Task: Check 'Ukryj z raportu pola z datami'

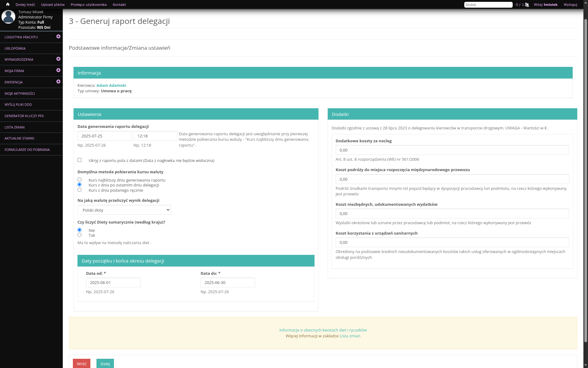Action: click(80, 160)
